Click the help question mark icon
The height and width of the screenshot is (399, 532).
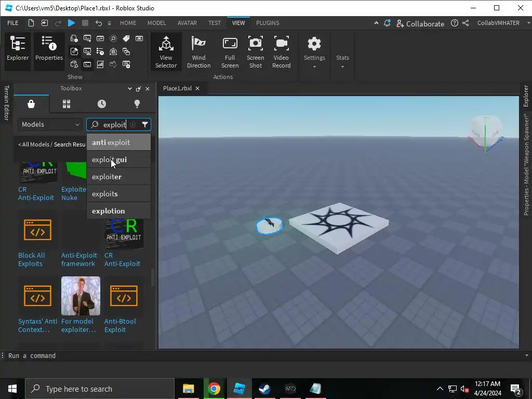454,23
